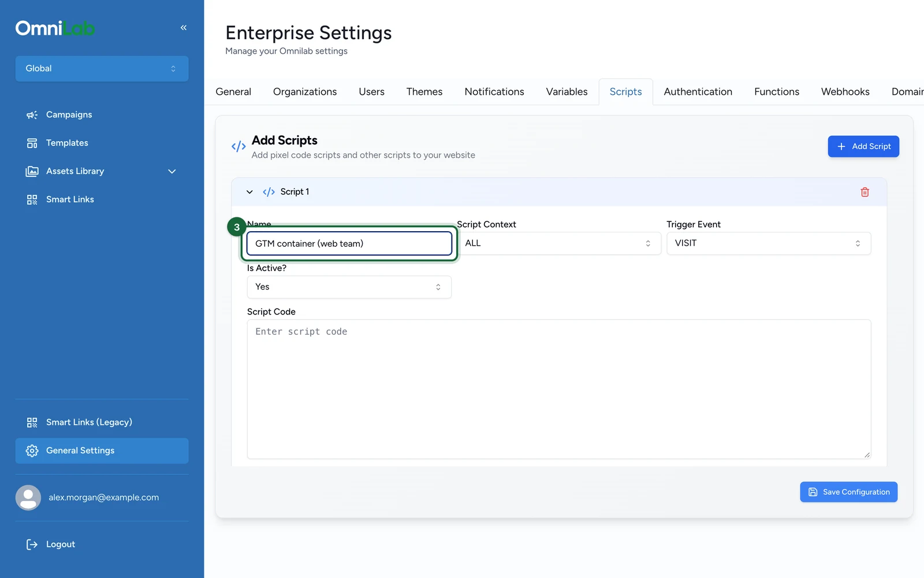Image resolution: width=924 pixels, height=578 pixels.
Task: Click Save Configuration button
Action: pyautogui.click(x=848, y=492)
